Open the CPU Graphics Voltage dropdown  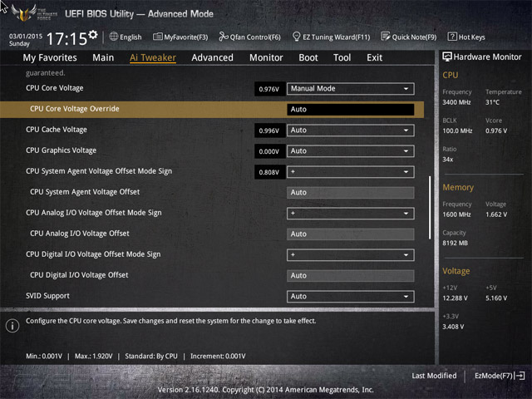pos(351,151)
